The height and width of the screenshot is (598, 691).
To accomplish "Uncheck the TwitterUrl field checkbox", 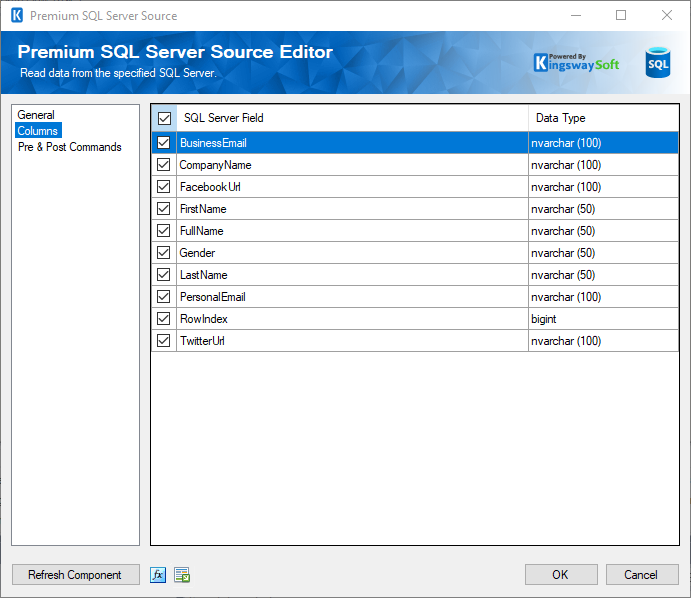I will pos(163,341).
